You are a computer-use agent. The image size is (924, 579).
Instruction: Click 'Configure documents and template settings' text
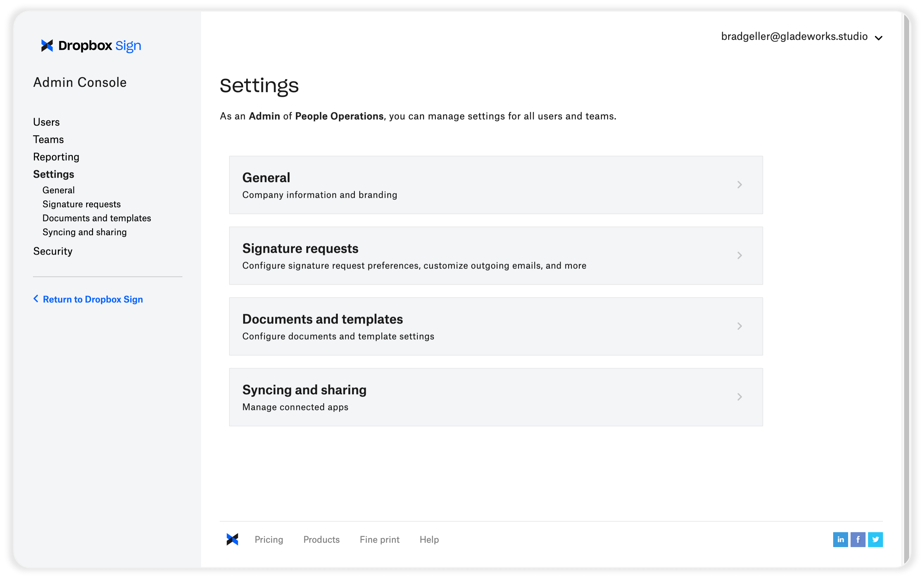click(x=338, y=336)
